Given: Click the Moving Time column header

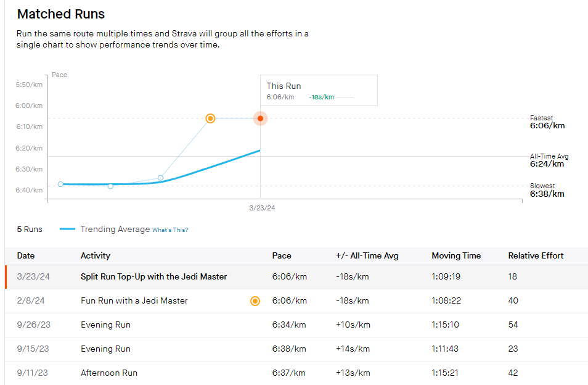Looking at the screenshot, I should point(456,255).
